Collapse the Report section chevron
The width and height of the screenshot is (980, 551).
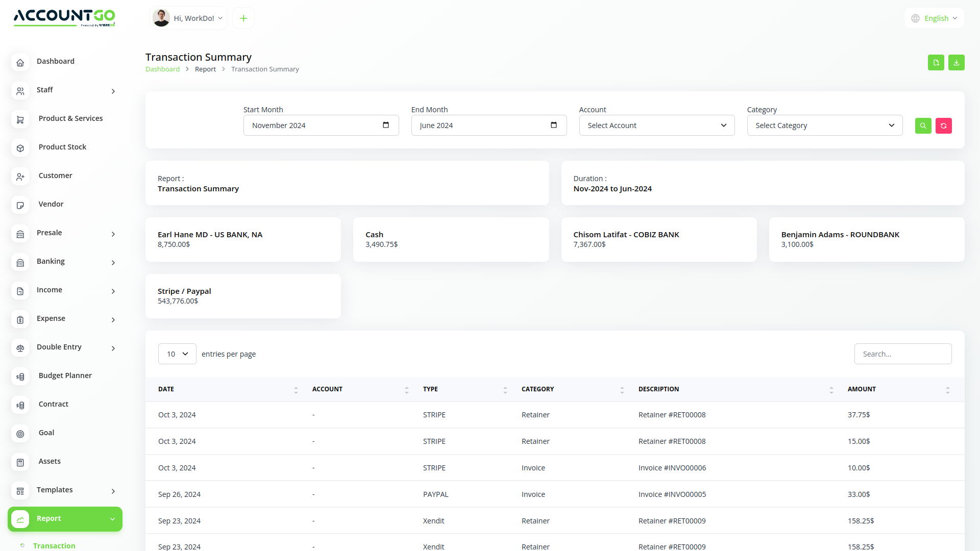[112, 519]
